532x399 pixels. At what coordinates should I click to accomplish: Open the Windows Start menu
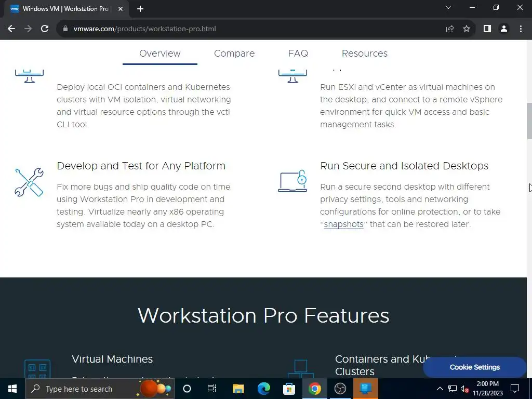pos(12,389)
